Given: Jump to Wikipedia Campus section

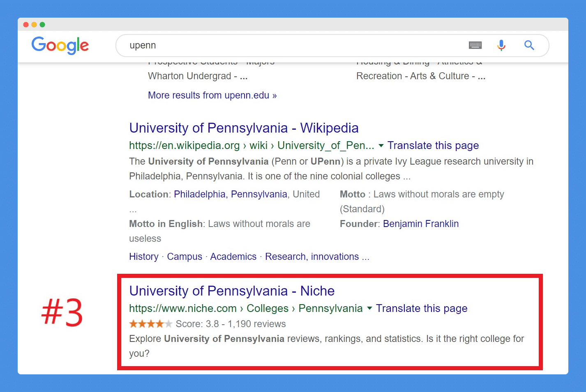Looking at the screenshot, I should pyautogui.click(x=185, y=257).
